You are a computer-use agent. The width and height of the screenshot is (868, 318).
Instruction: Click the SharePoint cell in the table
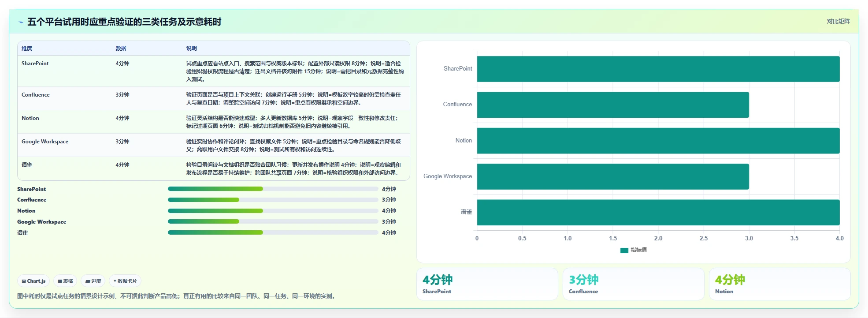(x=35, y=64)
